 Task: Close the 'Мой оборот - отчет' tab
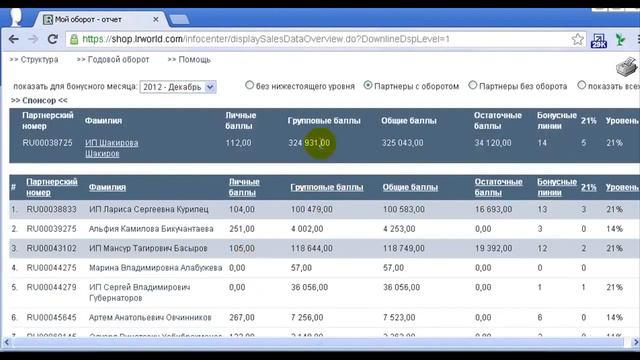[x=156, y=19]
